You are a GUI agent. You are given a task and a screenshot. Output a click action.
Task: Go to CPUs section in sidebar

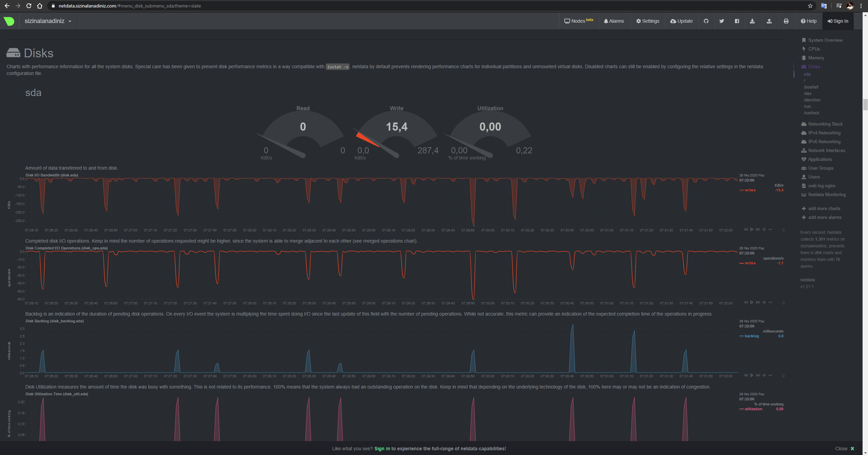pyautogui.click(x=814, y=49)
